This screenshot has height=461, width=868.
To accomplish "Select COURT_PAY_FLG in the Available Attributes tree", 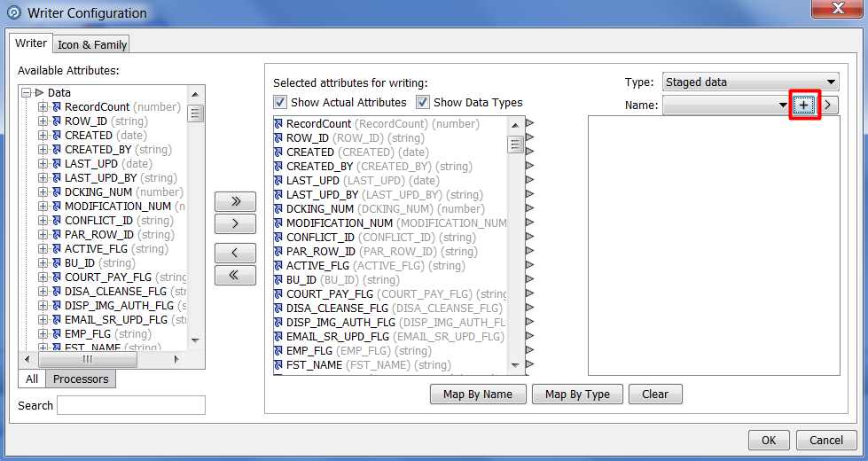I will tap(126, 277).
